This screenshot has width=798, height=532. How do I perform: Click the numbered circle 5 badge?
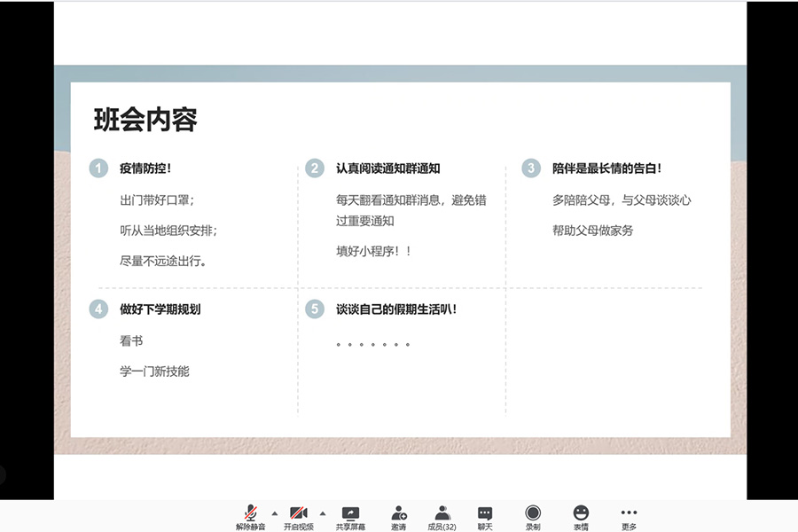(315, 309)
